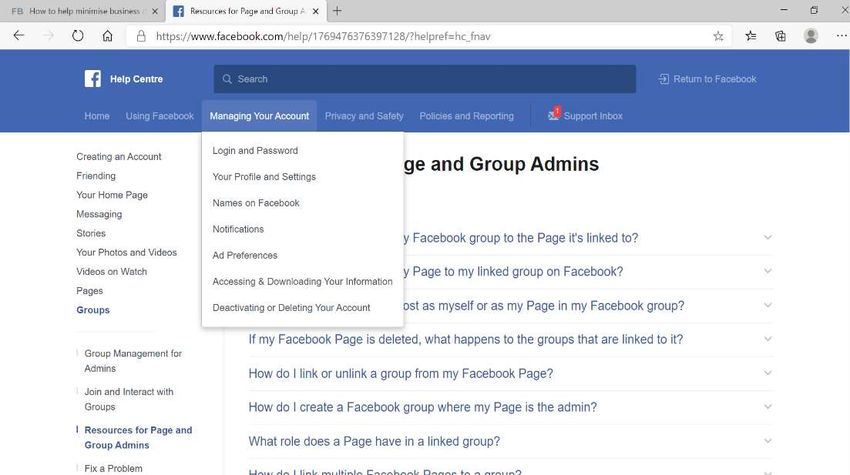850x475 pixels.
Task: Open Group Management for Admins
Action: tap(133, 361)
